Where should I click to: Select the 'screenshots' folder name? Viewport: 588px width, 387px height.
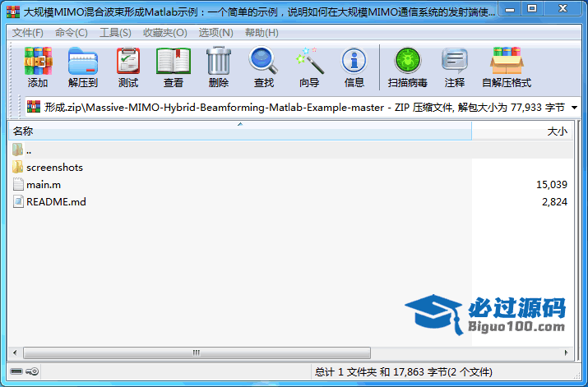55,167
